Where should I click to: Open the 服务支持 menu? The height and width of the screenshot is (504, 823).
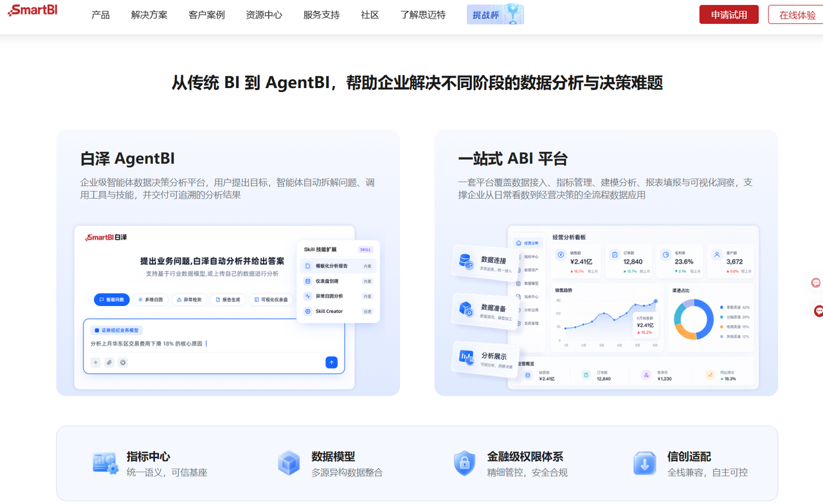tap(321, 15)
